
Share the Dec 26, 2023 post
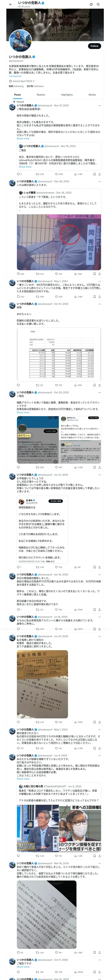[99, 274]
